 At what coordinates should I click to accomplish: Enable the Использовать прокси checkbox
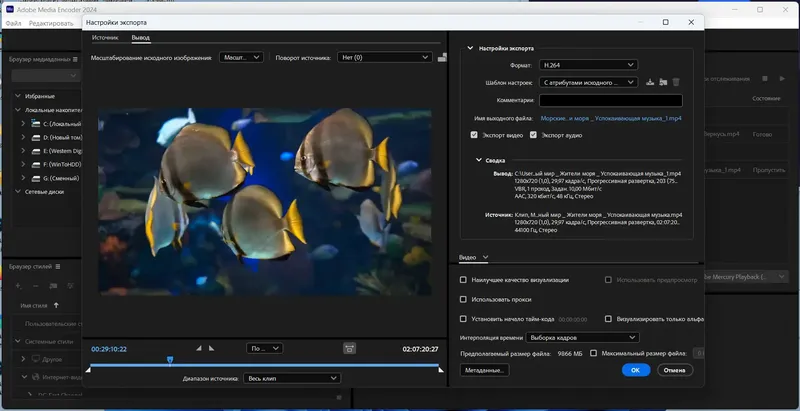coord(463,299)
